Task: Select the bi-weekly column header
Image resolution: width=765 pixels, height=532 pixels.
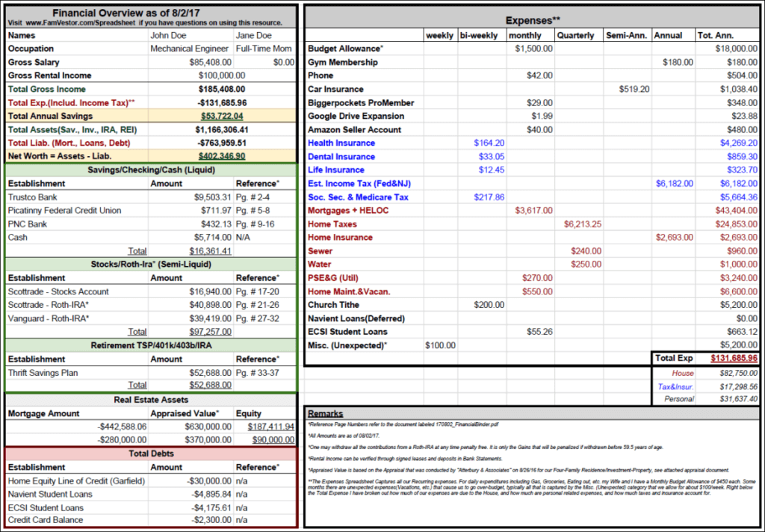Action: click(479, 36)
